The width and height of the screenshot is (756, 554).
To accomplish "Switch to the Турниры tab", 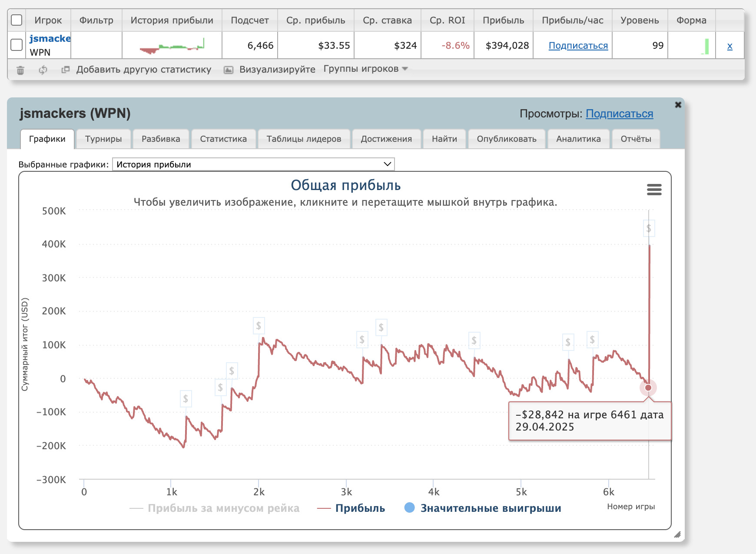I will (103, 139).
